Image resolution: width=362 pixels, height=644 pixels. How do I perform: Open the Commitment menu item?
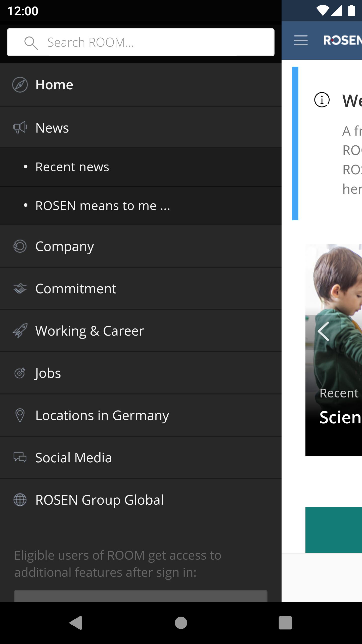pos(141,289)
